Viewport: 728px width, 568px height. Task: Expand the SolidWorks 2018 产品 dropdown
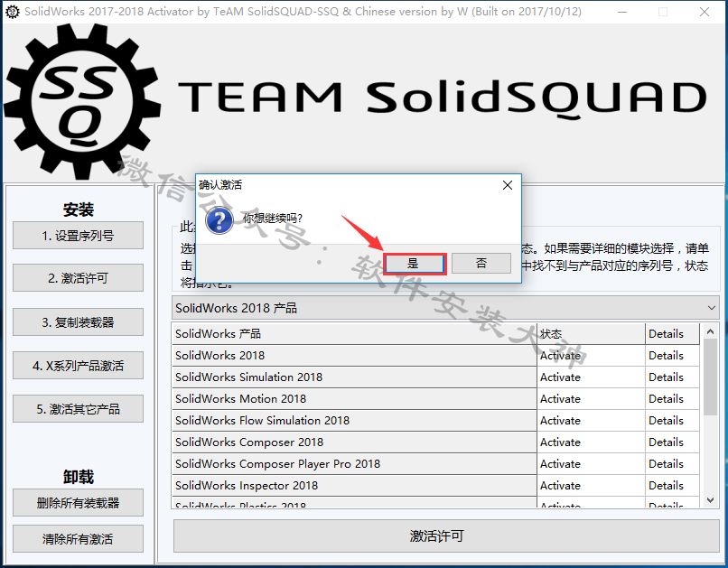point(445,308)
